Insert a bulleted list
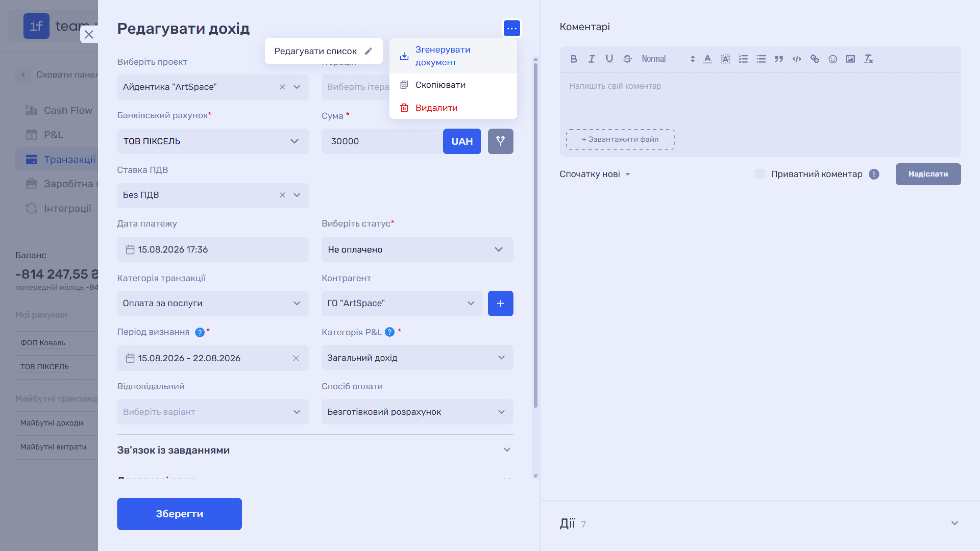Viewport: 980px width, 551px height. coord(761,59)
